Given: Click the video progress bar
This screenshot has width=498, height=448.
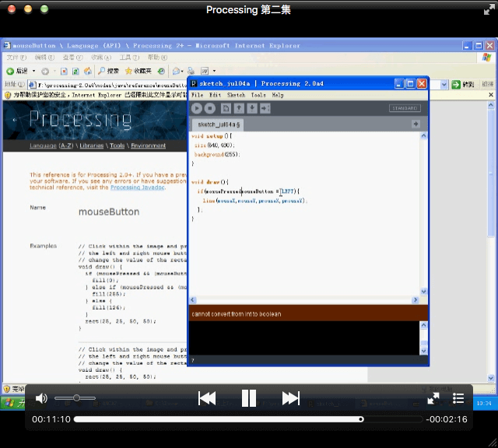Looking at the screenshot, I should coord(233,419).
